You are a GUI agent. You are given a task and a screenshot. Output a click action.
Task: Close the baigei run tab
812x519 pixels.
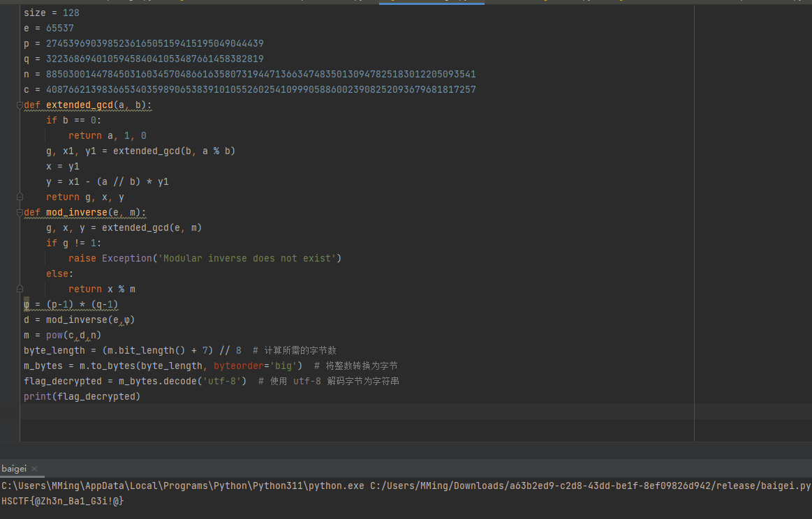point(34,469)
